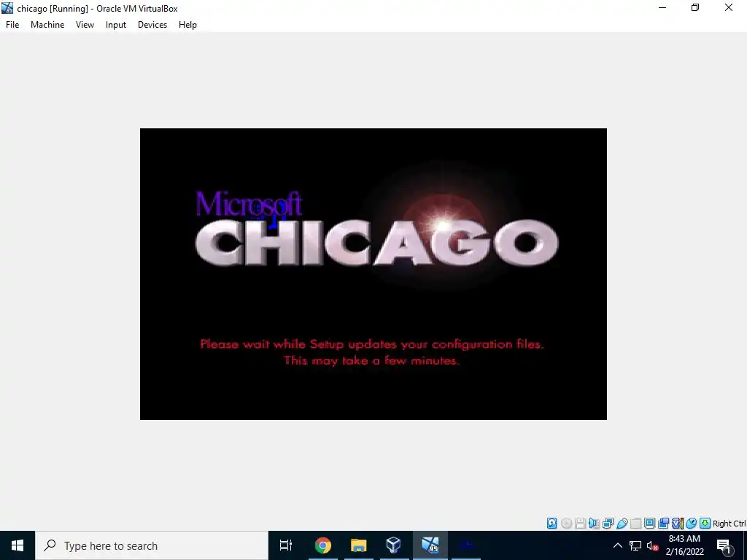
Task: Click the display monitor status icon
Action: click(x=649, y=524)
